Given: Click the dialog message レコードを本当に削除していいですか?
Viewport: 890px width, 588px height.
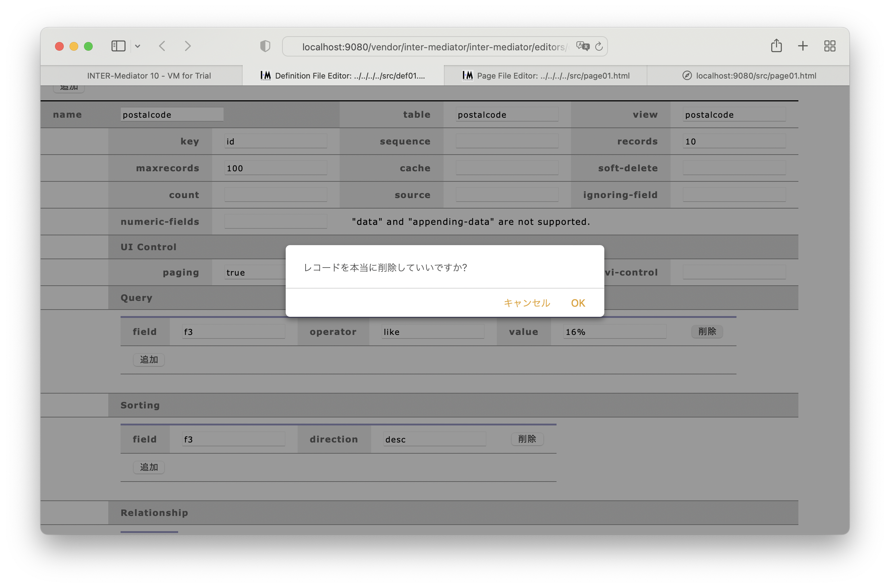Looking at the screenshot, I should (385, 268).
